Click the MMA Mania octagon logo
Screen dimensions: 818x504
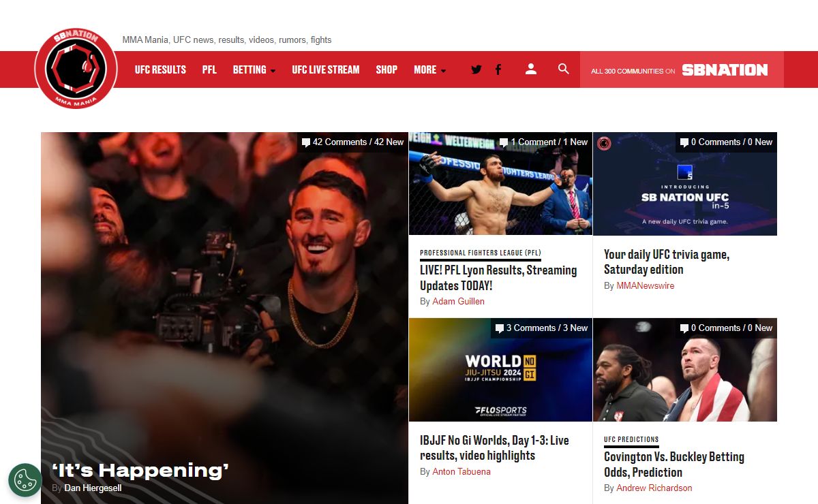(x=76, y=69)
